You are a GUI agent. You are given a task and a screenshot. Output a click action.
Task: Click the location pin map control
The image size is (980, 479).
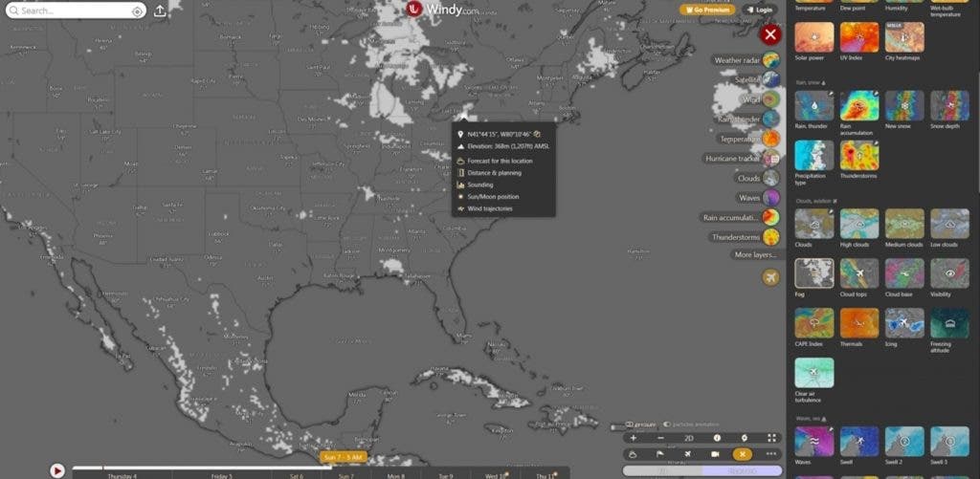click(744, 438)
